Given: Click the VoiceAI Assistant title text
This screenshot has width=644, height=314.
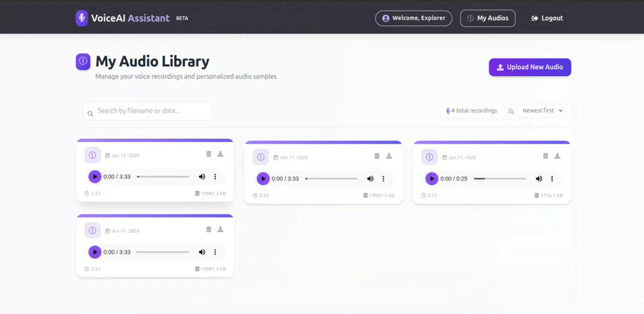Looking at the screenshot, I should (130, 18).
